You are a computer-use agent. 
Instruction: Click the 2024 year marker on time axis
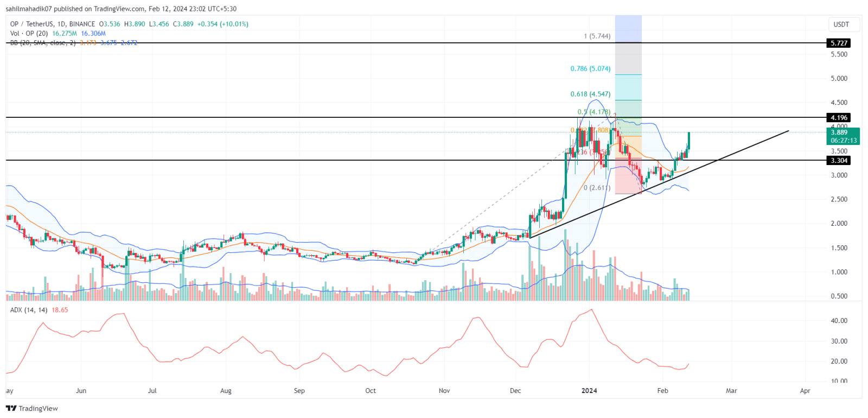589,391
